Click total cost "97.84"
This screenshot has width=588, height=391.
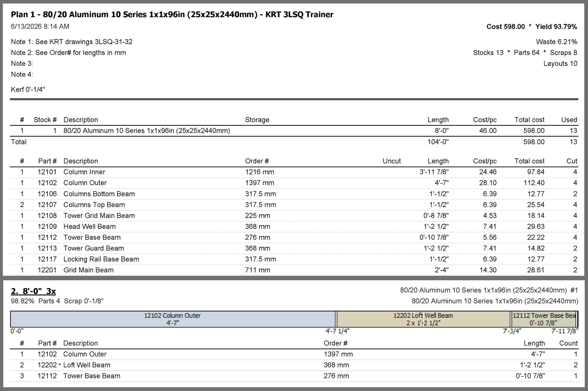[x=536, y=172]
